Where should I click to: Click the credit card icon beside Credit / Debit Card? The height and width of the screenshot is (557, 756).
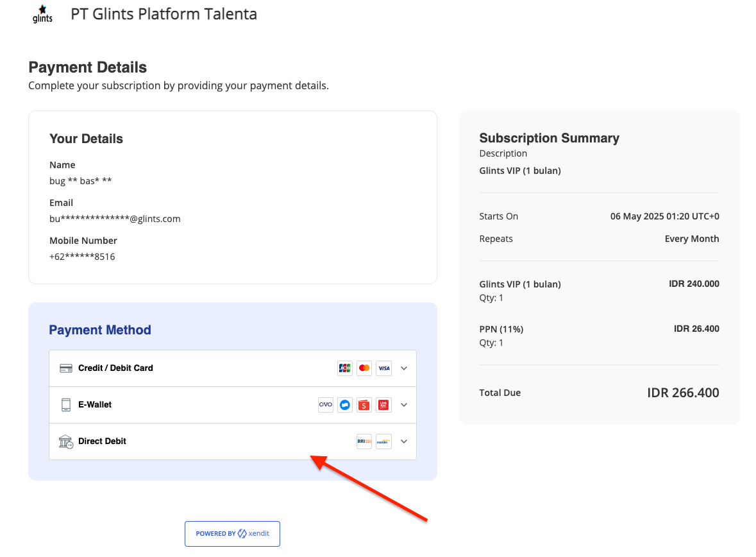[66, 368]
